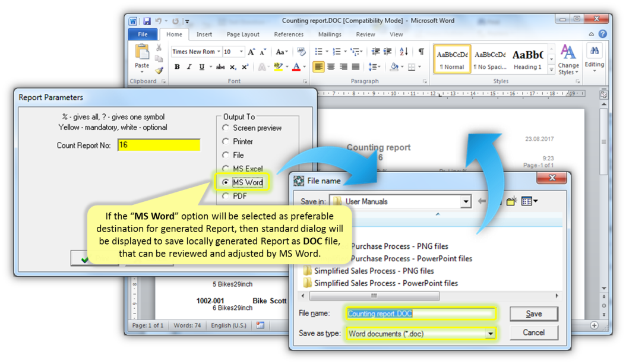This screenshot has width=626, height=364.
Task: Grow the font size with the large A icon
Action: click(251, 52)
